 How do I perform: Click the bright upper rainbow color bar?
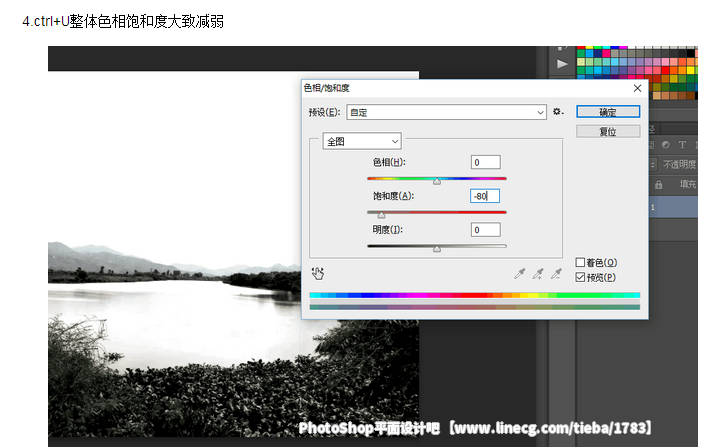pyautogui.click(x=475, y=295)
